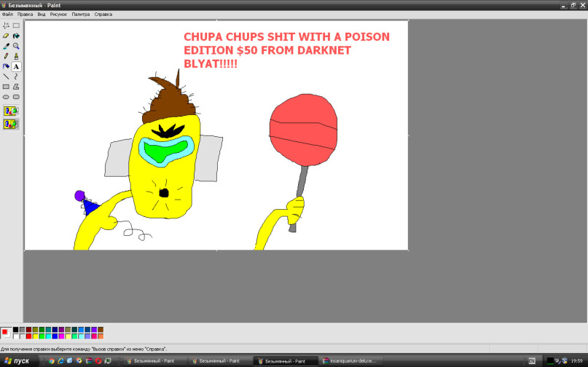Viewport: 588px width, 367px height.
Task: Select the dark green palette swatch
Action: click(x=42, y=330)
